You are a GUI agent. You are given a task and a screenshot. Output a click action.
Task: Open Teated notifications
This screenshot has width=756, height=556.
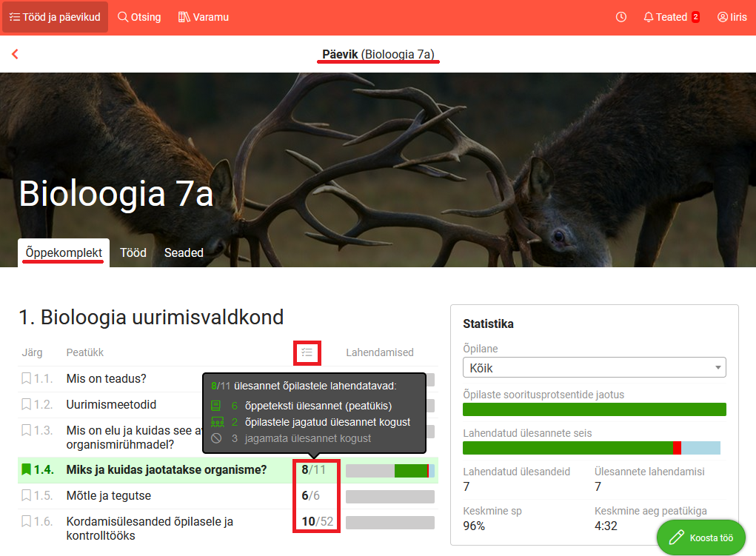point(671,17)
